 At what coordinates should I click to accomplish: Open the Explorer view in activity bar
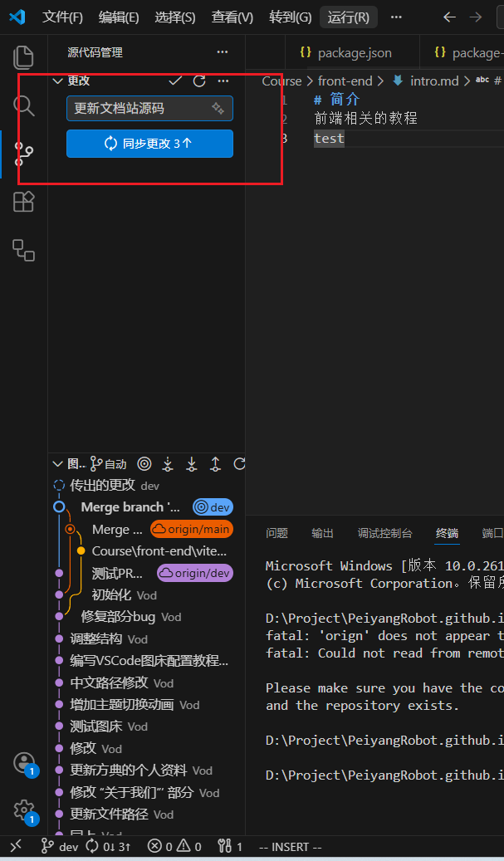[x=23, y=57]
